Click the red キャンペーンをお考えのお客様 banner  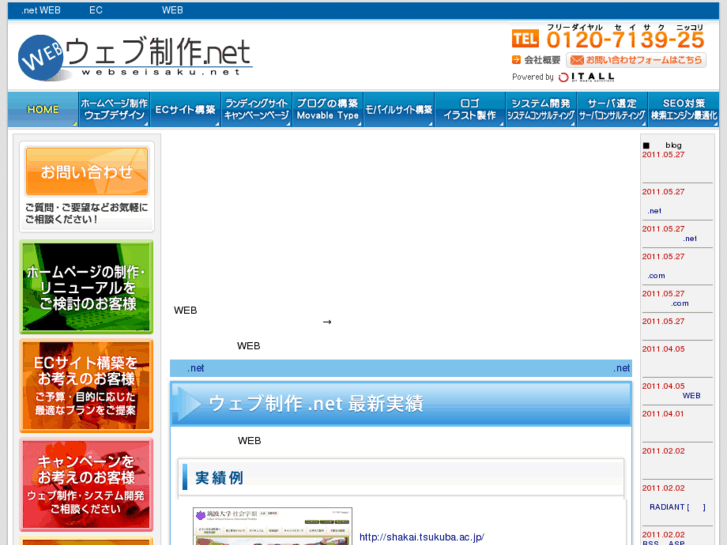click(x=87, y=484)
